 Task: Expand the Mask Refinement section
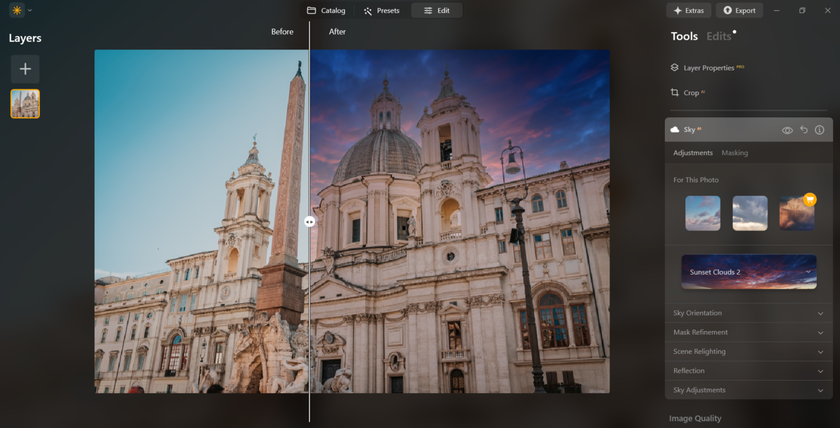pos(748,332)
